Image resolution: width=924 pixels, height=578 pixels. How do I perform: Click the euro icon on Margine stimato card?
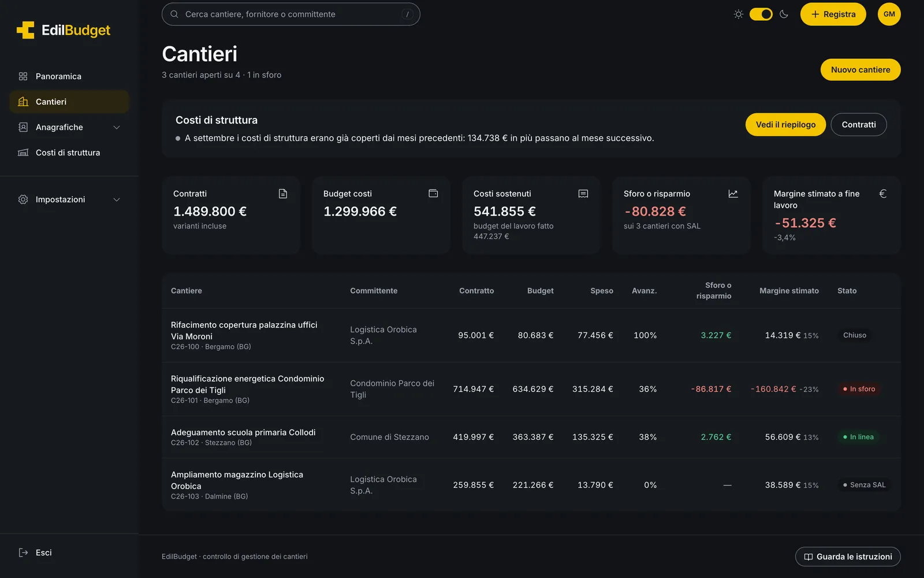tap(883, 194)
